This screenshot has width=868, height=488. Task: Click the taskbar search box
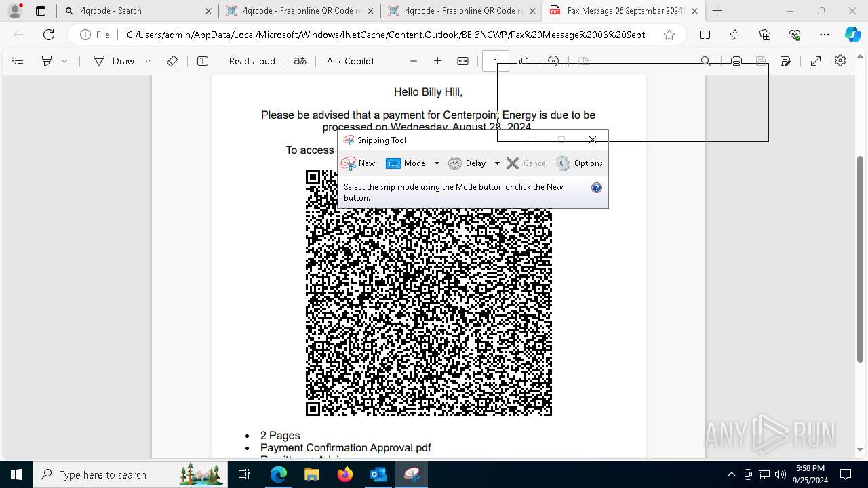tap(130, 474)
